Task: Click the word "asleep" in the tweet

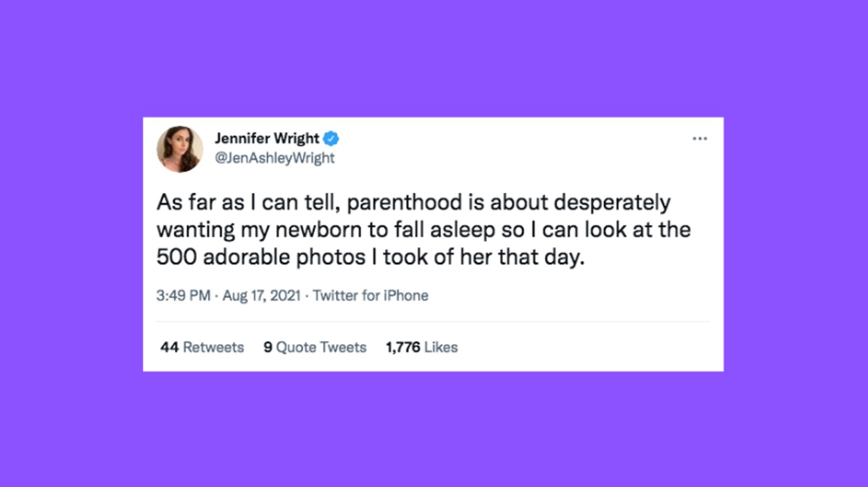Action: [462, 230]
